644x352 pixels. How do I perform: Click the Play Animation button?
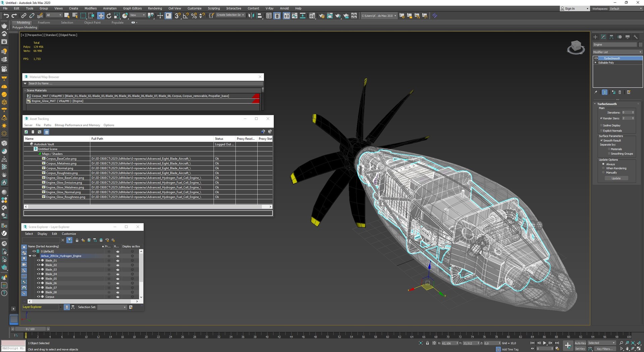544,343
